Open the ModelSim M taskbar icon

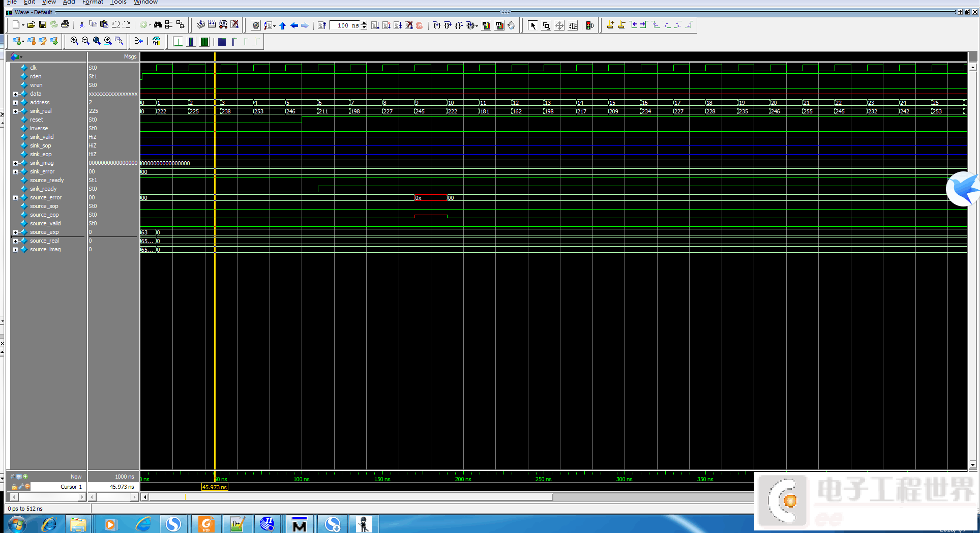click(300, 524)
